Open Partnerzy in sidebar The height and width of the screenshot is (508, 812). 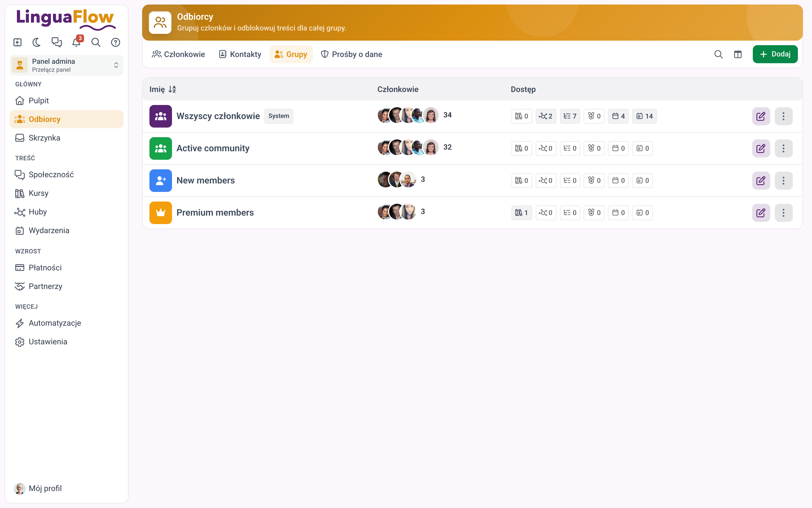coord(67,286)
